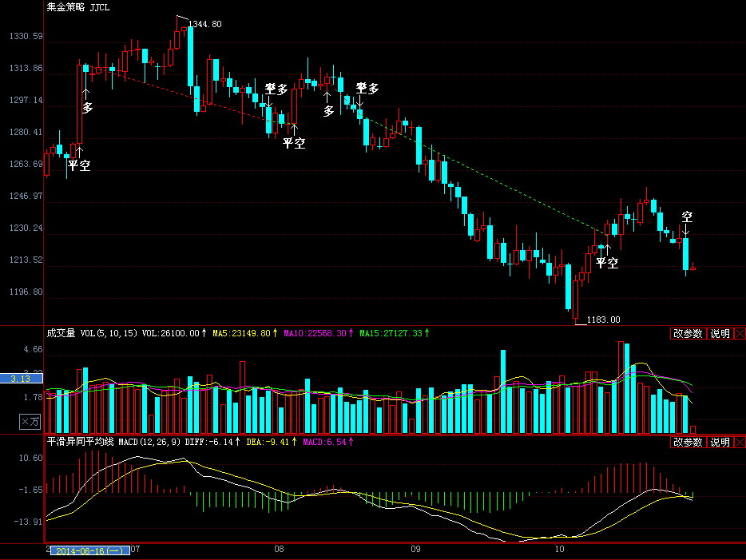Close the 成交量 volume panel

pyautogui.click(x=739, y=333)
